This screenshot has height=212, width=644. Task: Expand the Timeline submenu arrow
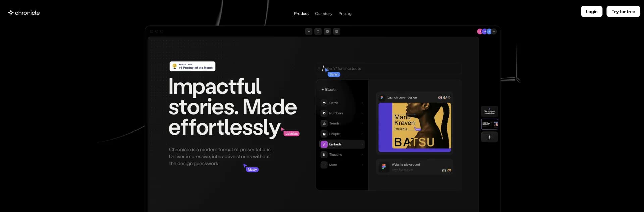[x=362, y=155]
